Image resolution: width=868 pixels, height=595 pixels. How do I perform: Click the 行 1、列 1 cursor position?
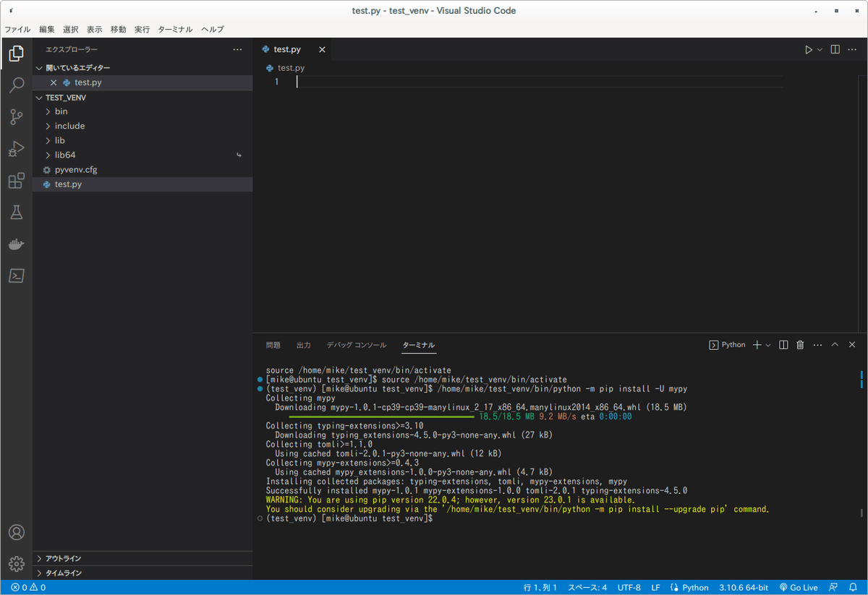[x=540, y=588]
